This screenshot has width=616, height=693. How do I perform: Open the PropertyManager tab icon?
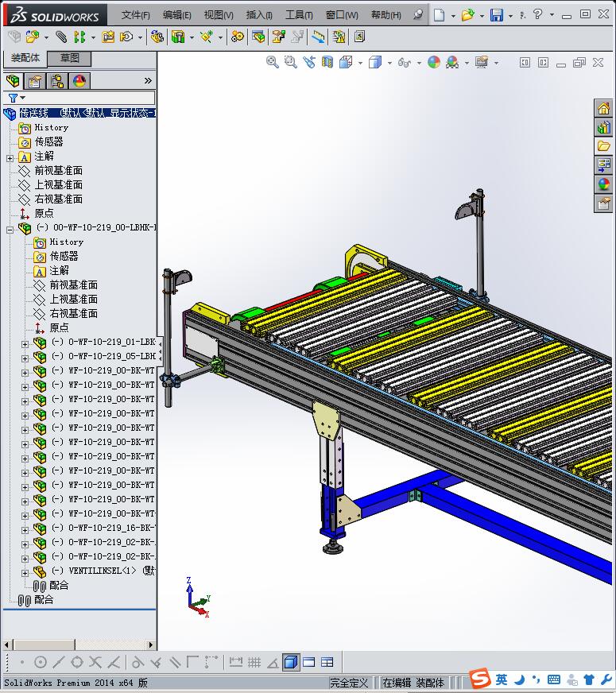[35, 81]
